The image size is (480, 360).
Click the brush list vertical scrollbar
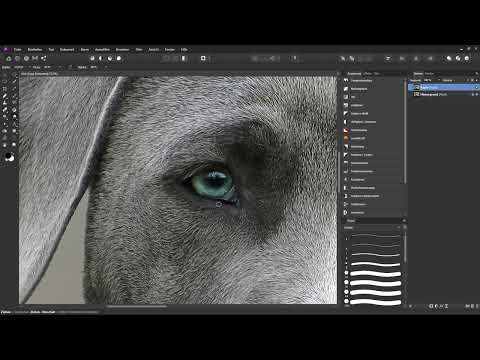pos(405,248)
